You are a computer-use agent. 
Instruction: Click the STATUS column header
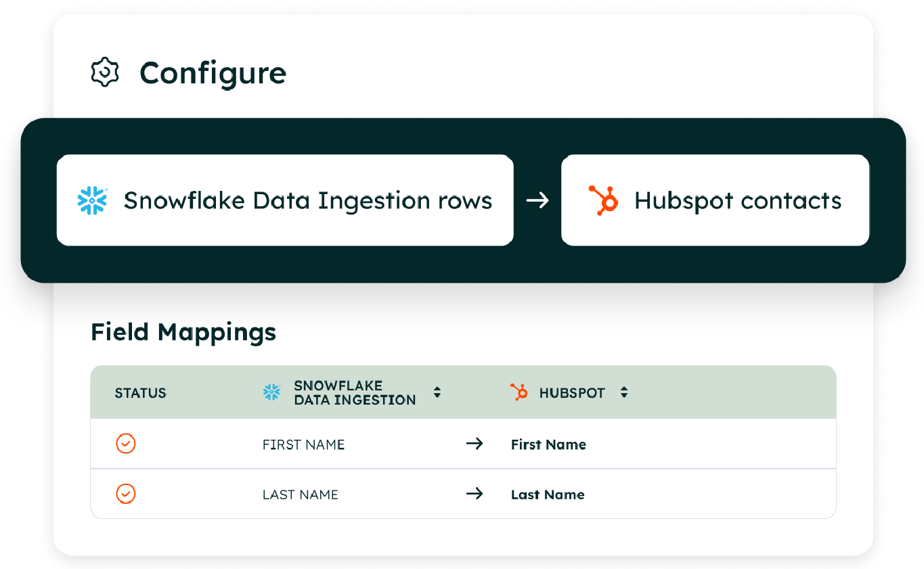point(141,393)
